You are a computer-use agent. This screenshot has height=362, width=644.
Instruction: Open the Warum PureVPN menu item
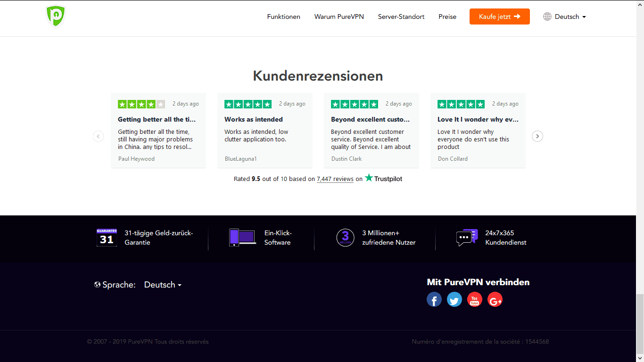pos(339,16)
